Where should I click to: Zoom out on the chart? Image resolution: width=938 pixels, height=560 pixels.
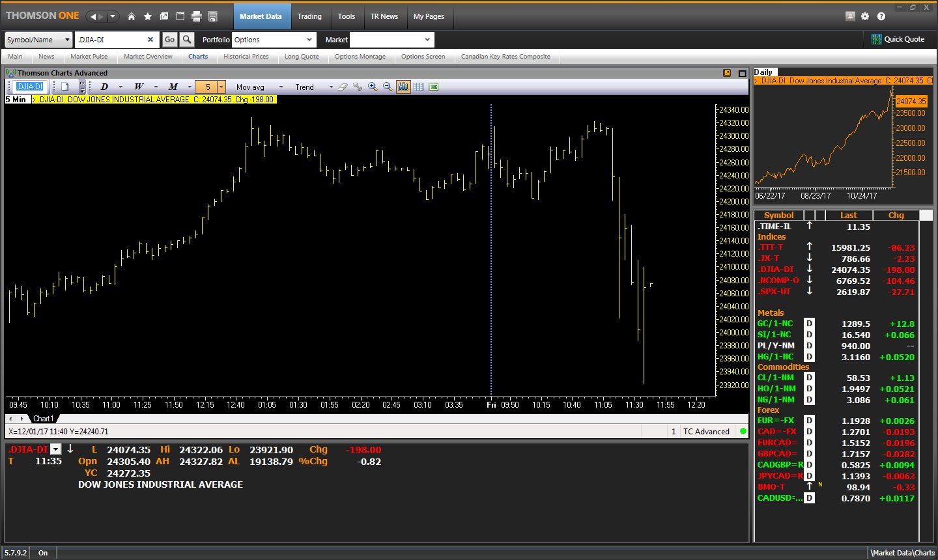[388, 87]
